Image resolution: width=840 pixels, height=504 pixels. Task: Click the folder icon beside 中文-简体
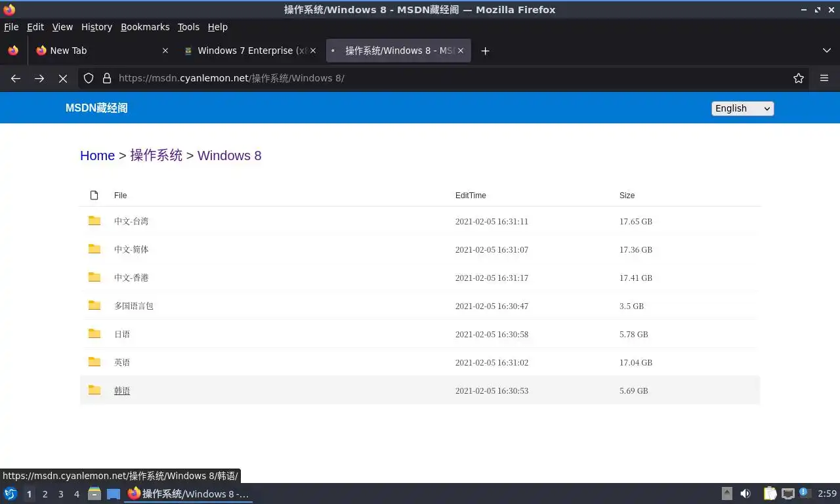click(94, 249)
